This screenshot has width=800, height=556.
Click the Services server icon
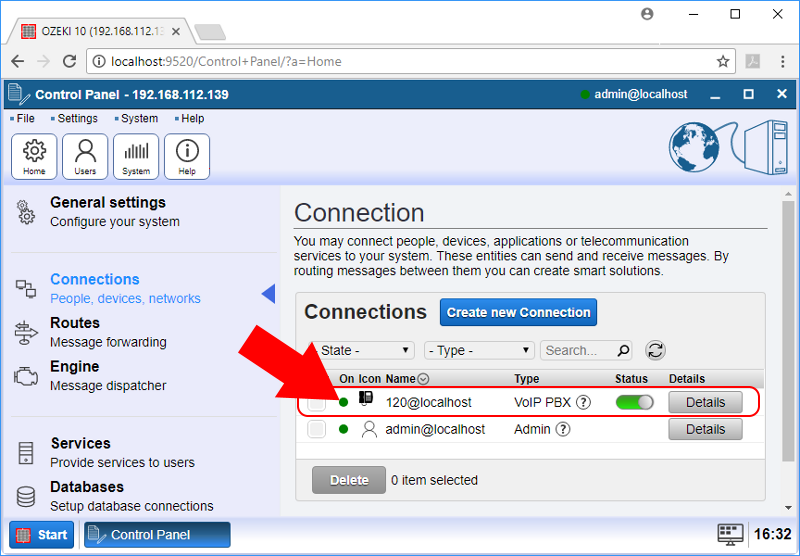pos(26,453)
